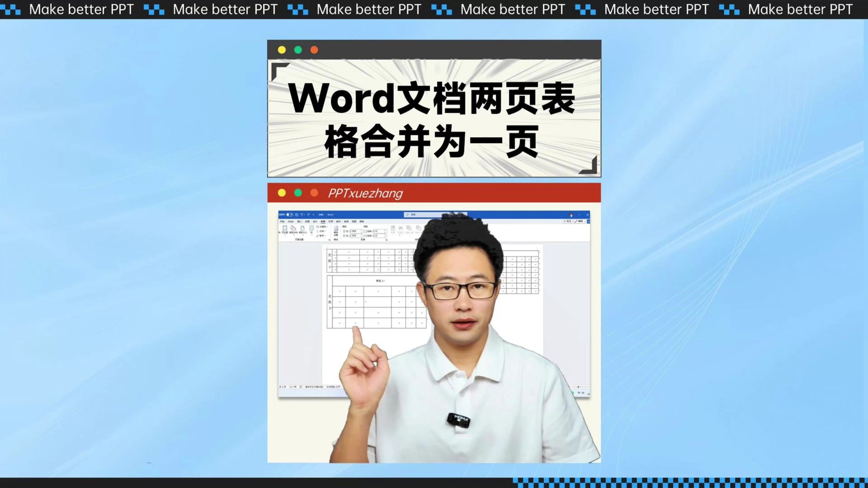The width and height of the screenshot is (868, 488).
Task: Click the Save icon in the Quick Access Toolbar
Action: (297, 215)
